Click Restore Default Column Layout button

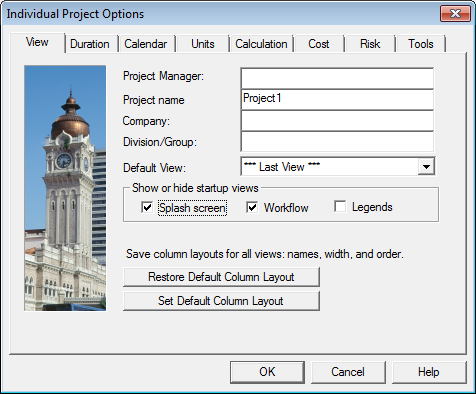tap(221, 277)
